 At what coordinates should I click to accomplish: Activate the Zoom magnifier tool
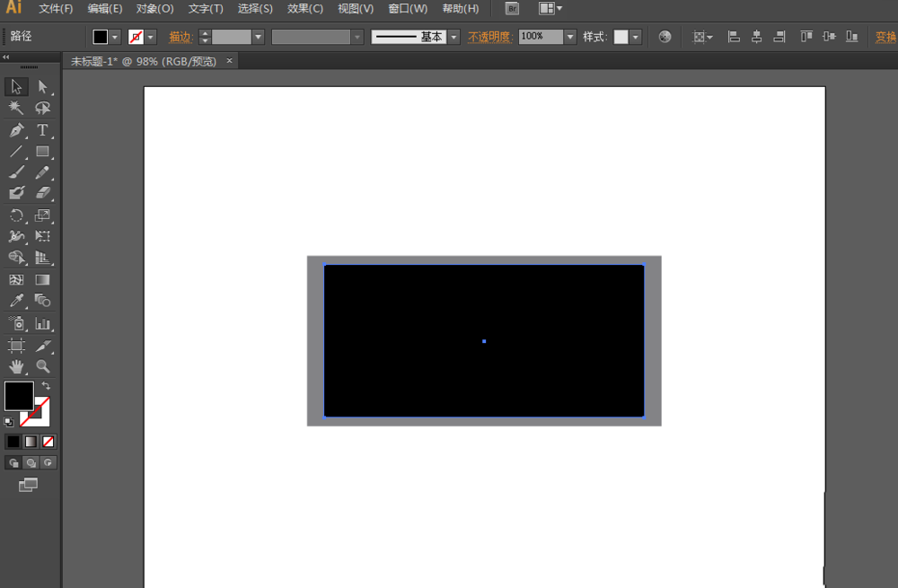pyautogui.click(x=42, y=366)
